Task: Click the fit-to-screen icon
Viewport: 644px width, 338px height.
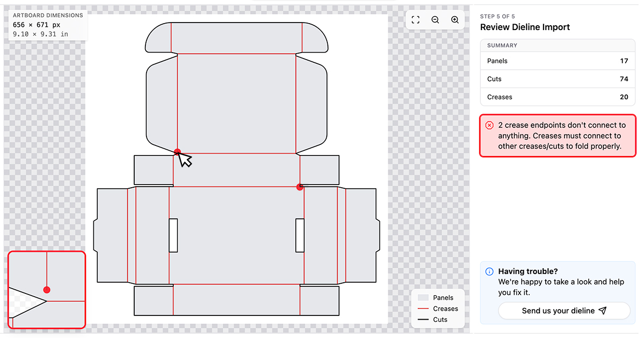Action: (x=415, y=20)
